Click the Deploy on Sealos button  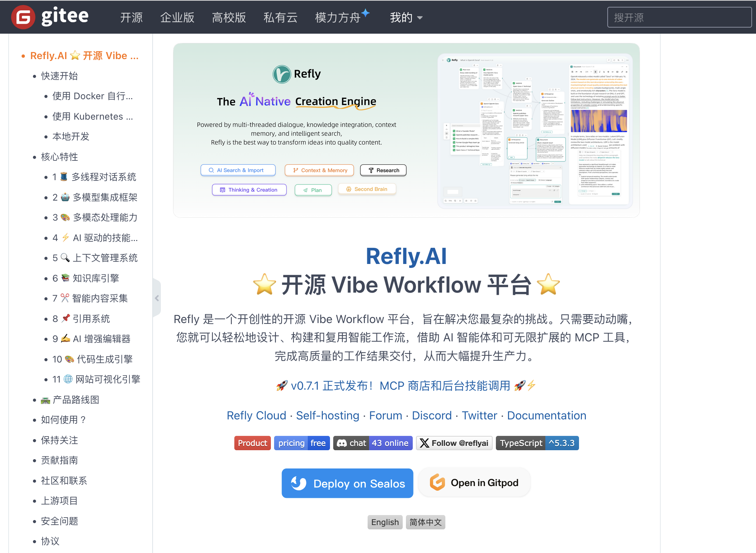coord(347,483)
